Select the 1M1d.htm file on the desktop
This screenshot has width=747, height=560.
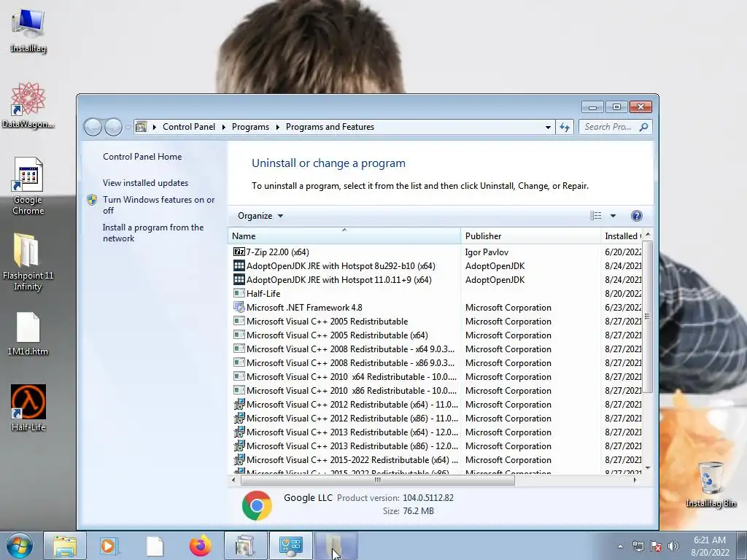click(28, 333)
